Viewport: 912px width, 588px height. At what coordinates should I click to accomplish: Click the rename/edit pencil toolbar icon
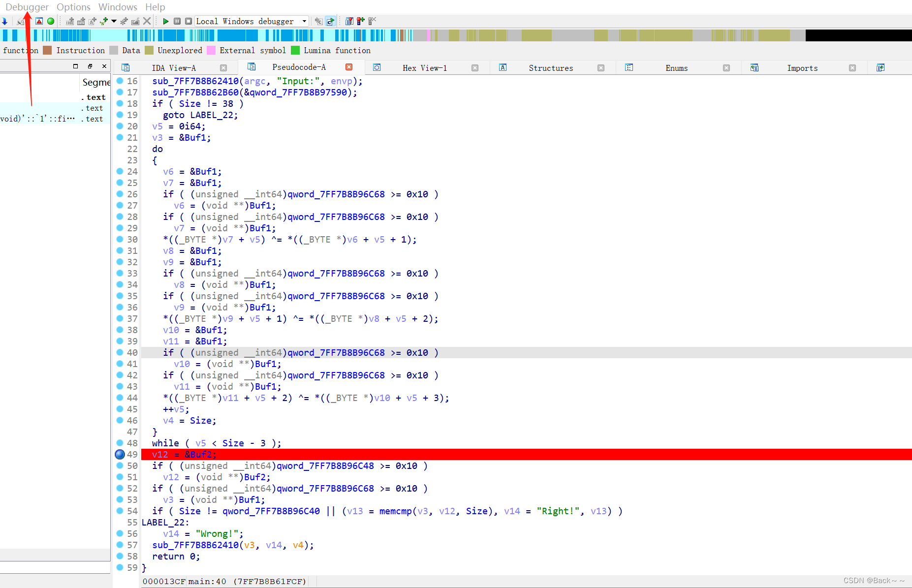pos(135,21)
